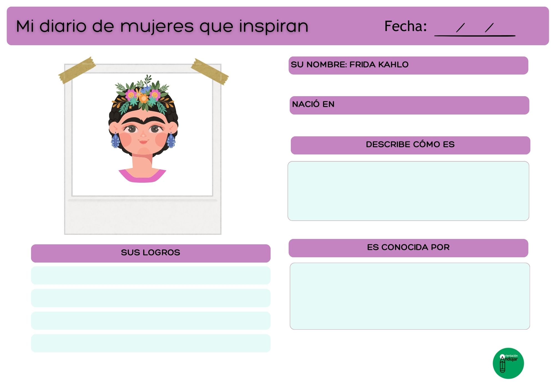Click Frida's left blue earring
This screenshot has width=555, height=392.
coord(115,140)
